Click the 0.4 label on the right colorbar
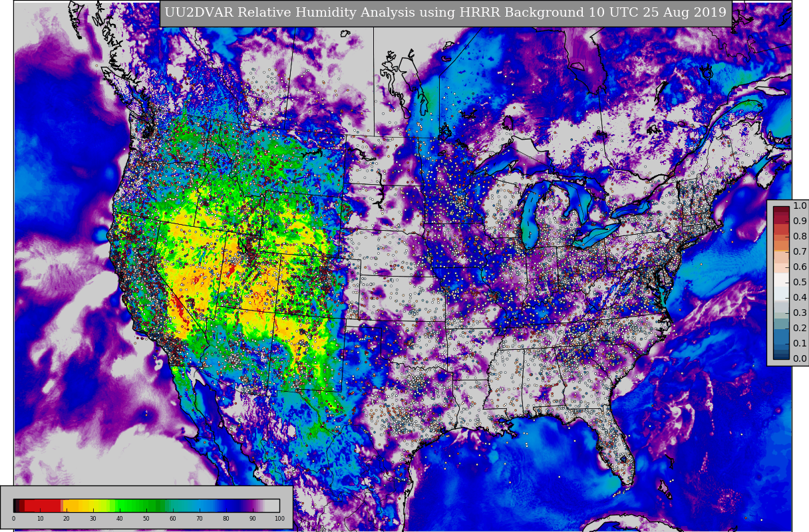 pyautogui.click(x=800, y=298)
